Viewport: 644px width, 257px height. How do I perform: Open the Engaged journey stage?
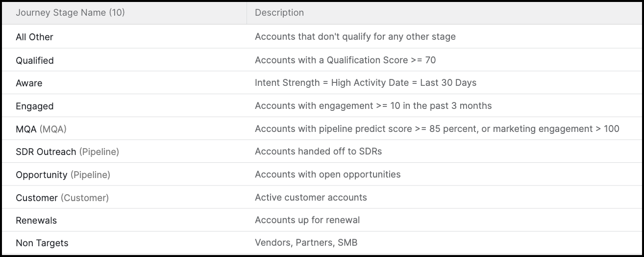[x=35, y=106]
